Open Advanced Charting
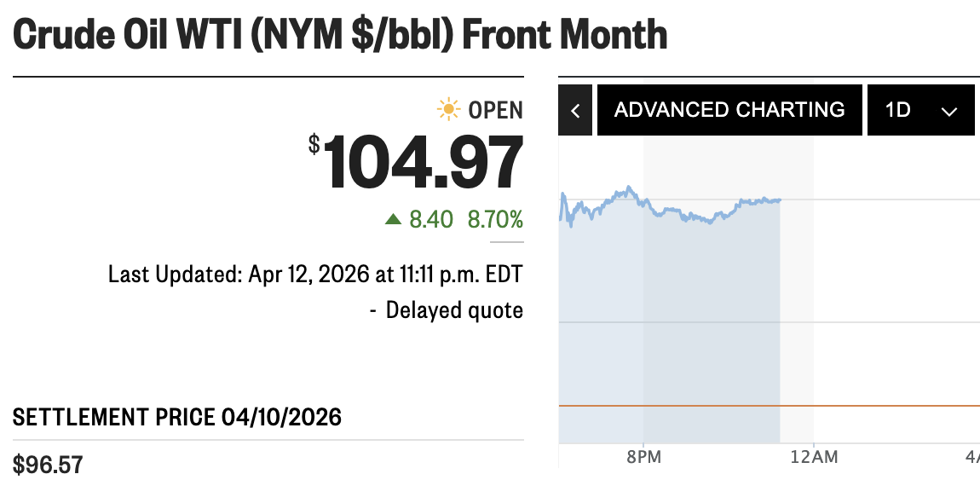The height and width of the screenshot is (503, 980). pos(729,110)
